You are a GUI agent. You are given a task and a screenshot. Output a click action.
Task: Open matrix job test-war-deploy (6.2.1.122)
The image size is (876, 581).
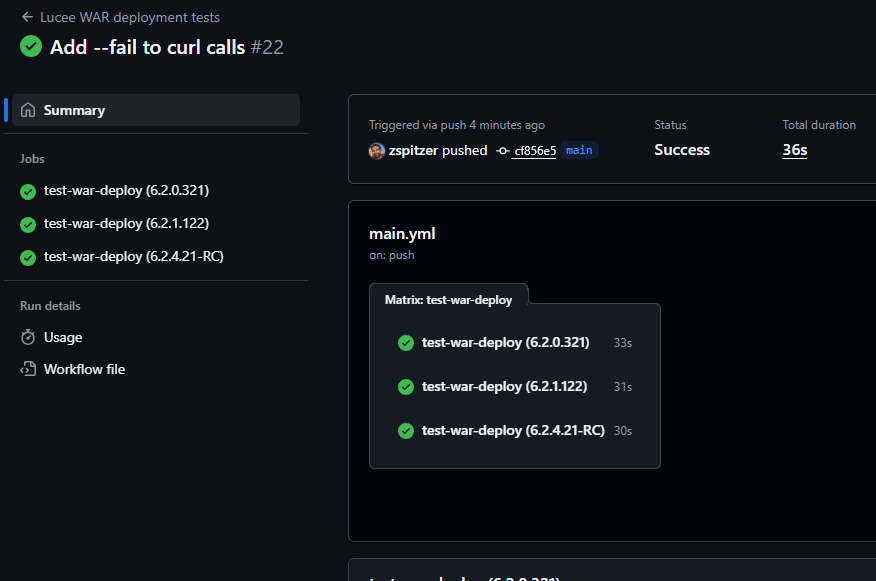click(504, 386)
